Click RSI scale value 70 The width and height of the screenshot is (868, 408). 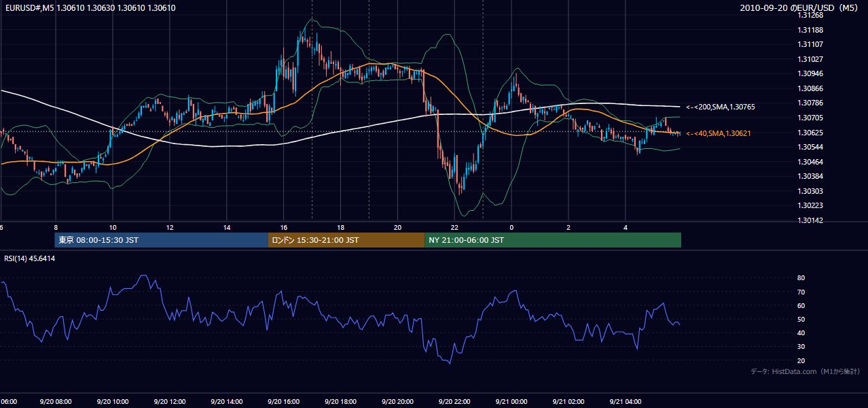801,292
